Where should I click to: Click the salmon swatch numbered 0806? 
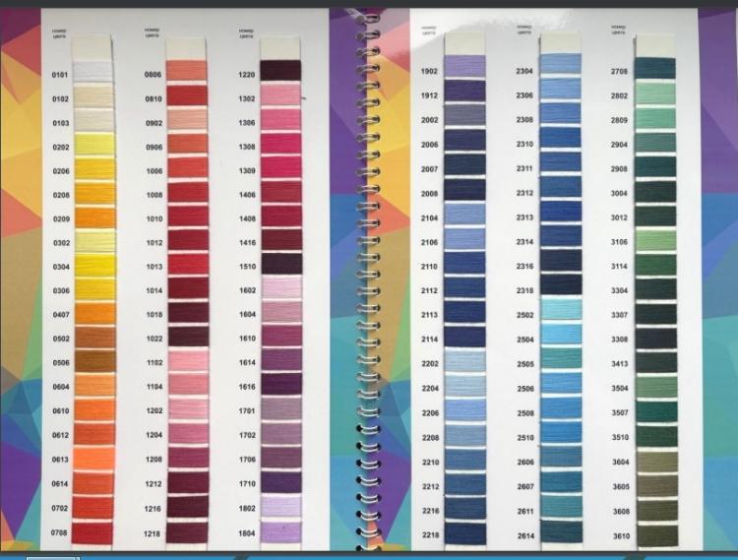[x=186, y=71]
